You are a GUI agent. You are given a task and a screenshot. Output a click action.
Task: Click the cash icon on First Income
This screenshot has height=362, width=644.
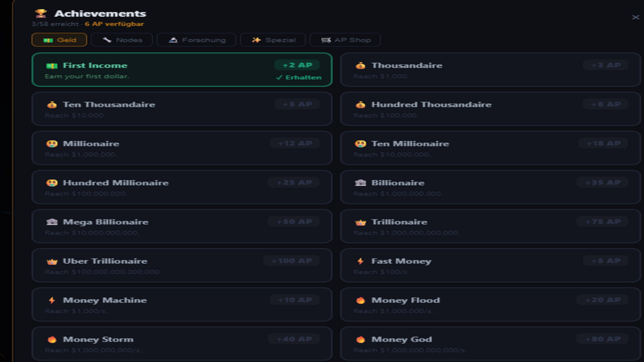click(x=52, y=66)
